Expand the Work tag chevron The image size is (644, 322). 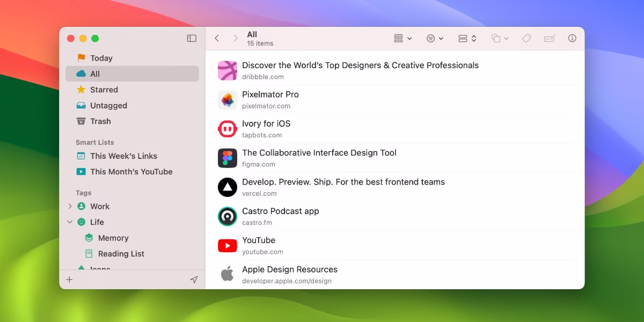[70, 206]
